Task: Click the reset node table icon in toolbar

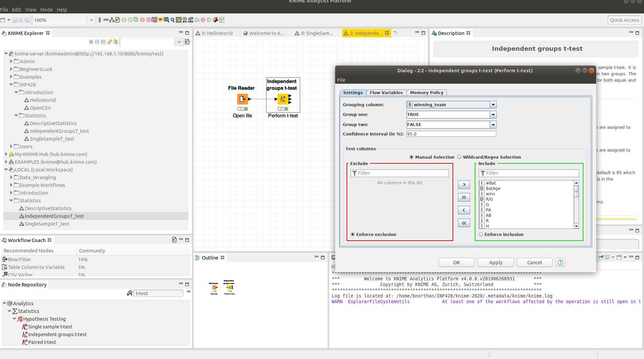Action: [154, 20]
